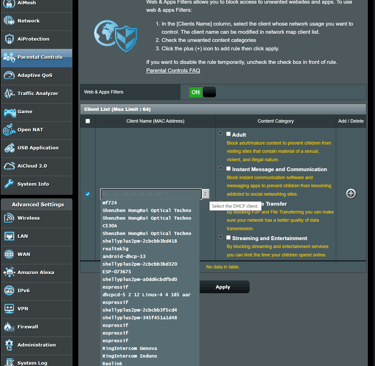Expand the Adult category subitems
The height and width of the screenshot is (366, 375).
pos(220,133)
